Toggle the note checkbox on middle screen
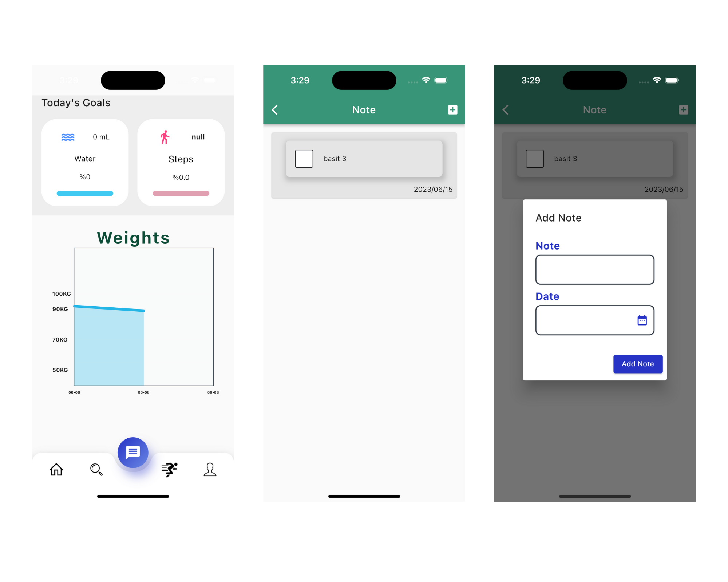This screenshot has width=728, height=582. click(x=304, y=159)
